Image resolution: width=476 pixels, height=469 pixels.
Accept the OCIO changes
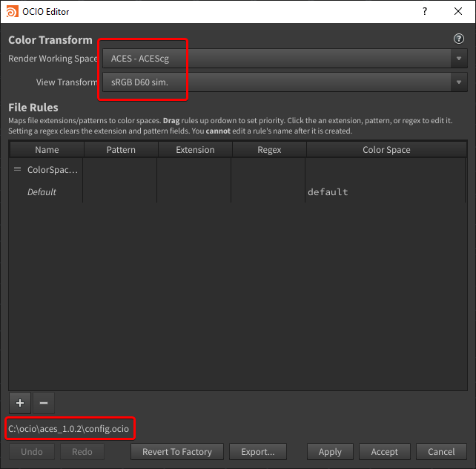click(384, 452)
